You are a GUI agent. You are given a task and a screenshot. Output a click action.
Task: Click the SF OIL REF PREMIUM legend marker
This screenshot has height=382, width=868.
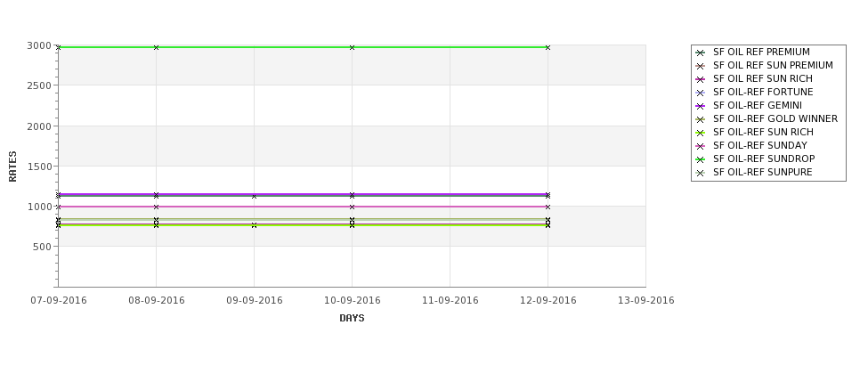(701, 53)
